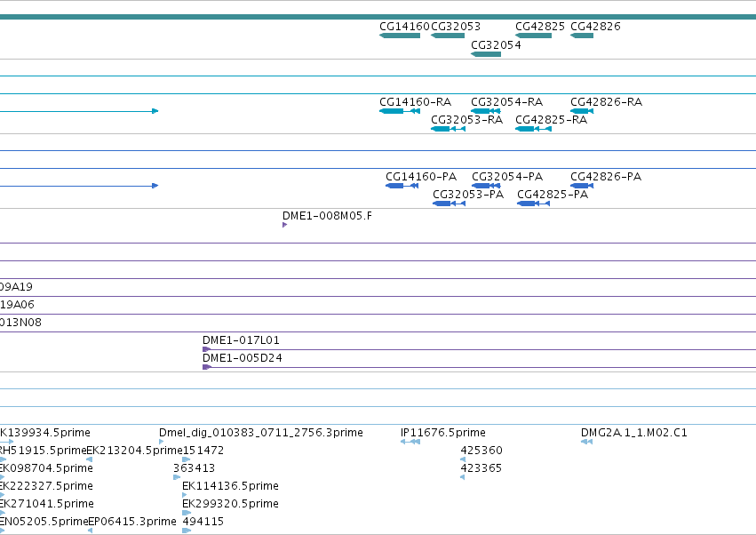756x535 pixels.
Task: Open the DMG2A.1_1.M02.C1 feature
Action: point(586,442)
